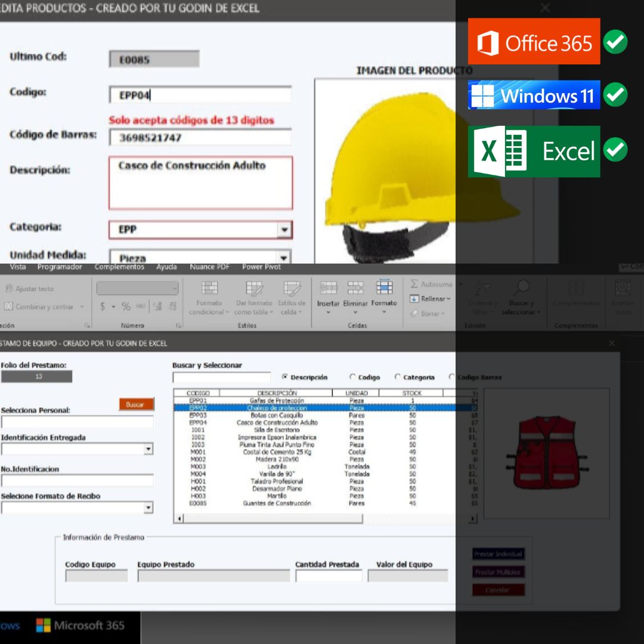Viewport: 644px width, 644px height.
Task: Open Estilos de celda gallery
Action: (x=292, y=298)
